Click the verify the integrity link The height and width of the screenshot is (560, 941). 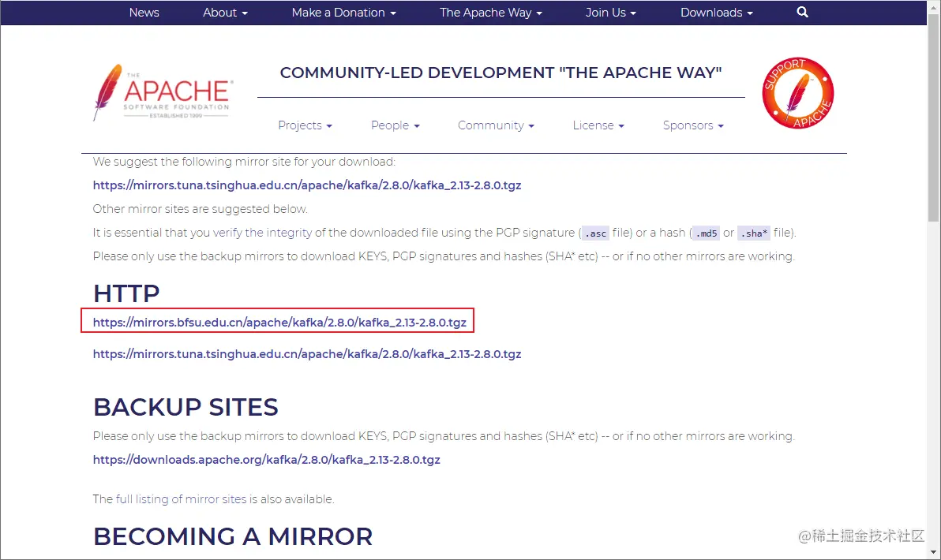262,233
